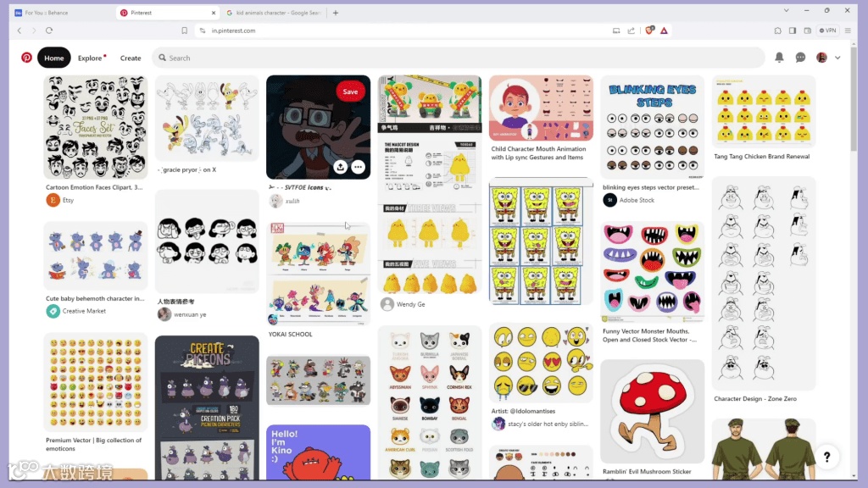The image size is (868, 488).
Task: Open the soldier character pin
Action: pyautogui.click(x=764, y=449)
